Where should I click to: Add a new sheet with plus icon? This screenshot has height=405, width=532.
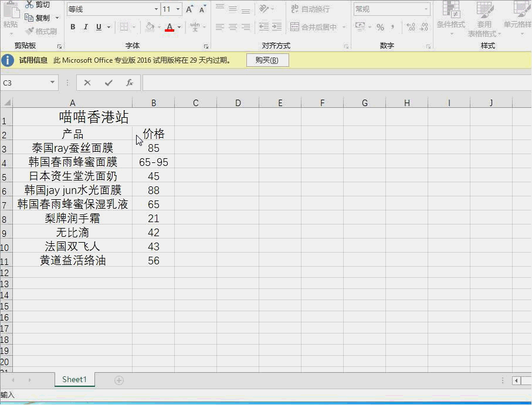[x=118, y=380]
